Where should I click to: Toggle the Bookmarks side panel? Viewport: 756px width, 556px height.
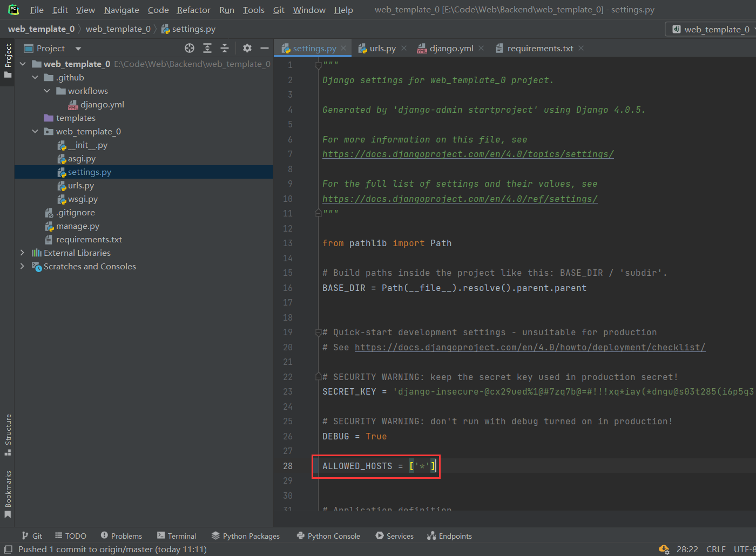pos(8,495)
